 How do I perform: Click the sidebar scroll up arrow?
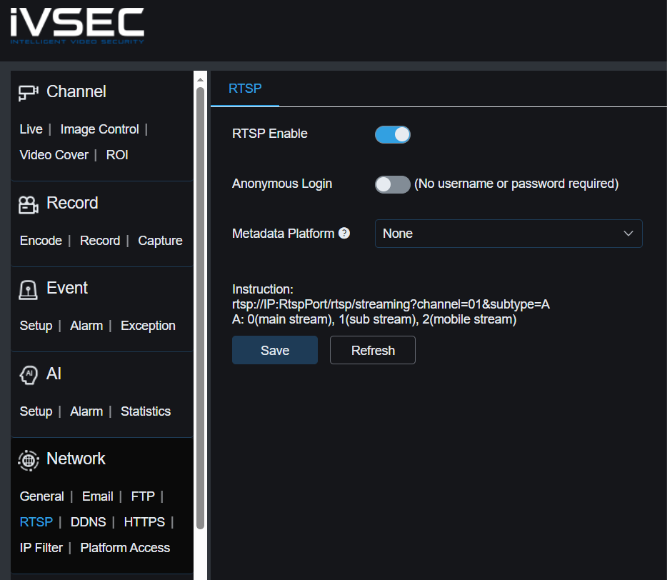click(x=200, y=80)
